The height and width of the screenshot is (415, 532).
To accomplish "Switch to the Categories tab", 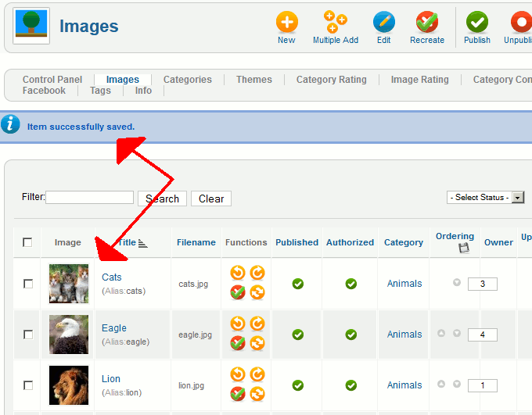I will [x=187, y=80].
